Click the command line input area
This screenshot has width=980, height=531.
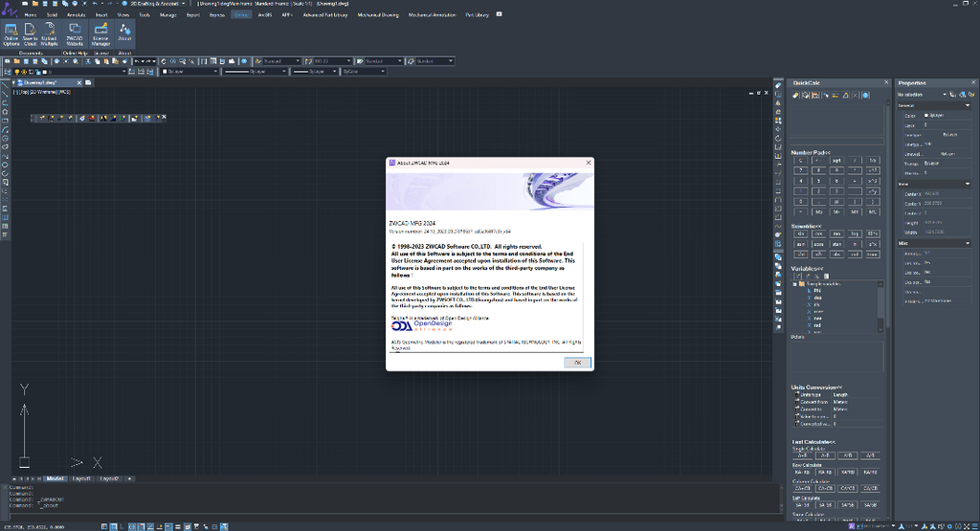tap(393, 517)
